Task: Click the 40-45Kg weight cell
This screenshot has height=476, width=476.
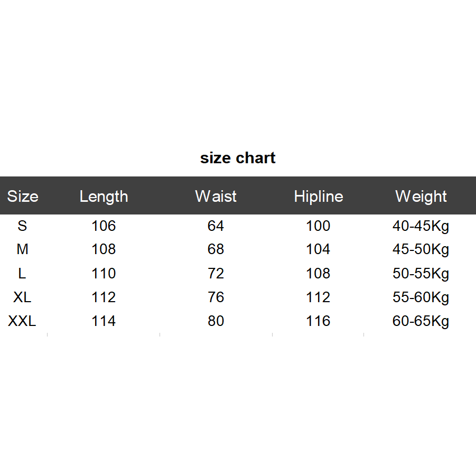Action: 421,226
